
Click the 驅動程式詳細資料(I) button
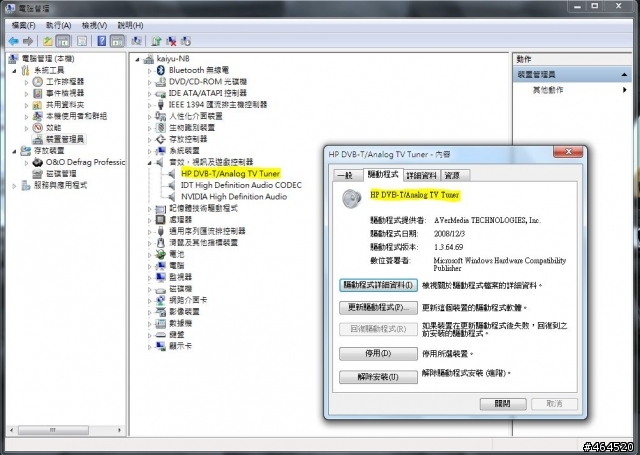[378, 285]
